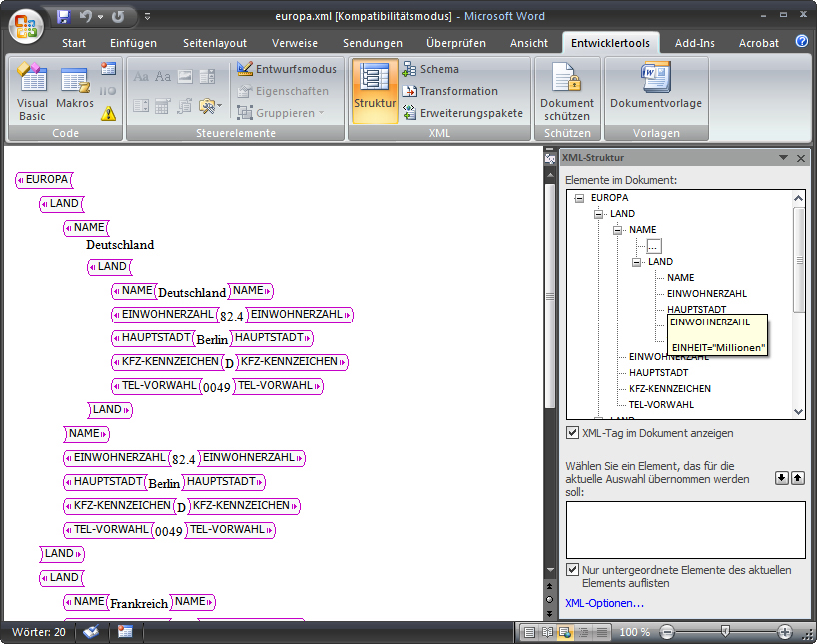Switch to Web Layout view
Viewport: 817px width, 644px height.
tap(565, 633)
